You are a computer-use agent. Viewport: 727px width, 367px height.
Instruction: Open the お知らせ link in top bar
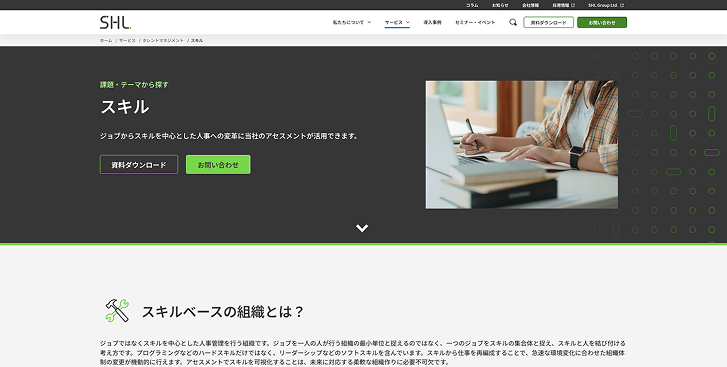point(500,5)
